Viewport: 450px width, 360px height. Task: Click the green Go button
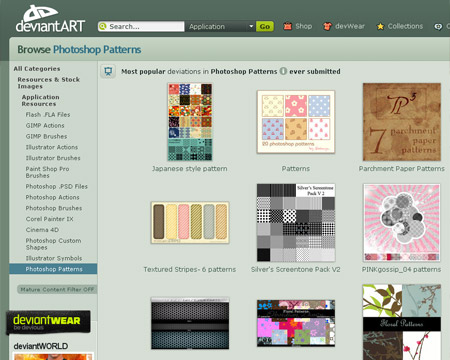point(265,26)
